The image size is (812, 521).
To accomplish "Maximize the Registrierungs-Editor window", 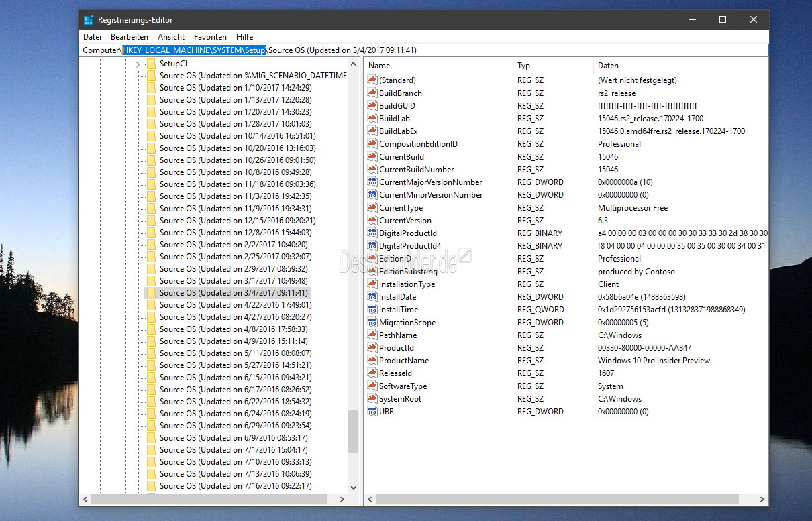I will (723, 19).
